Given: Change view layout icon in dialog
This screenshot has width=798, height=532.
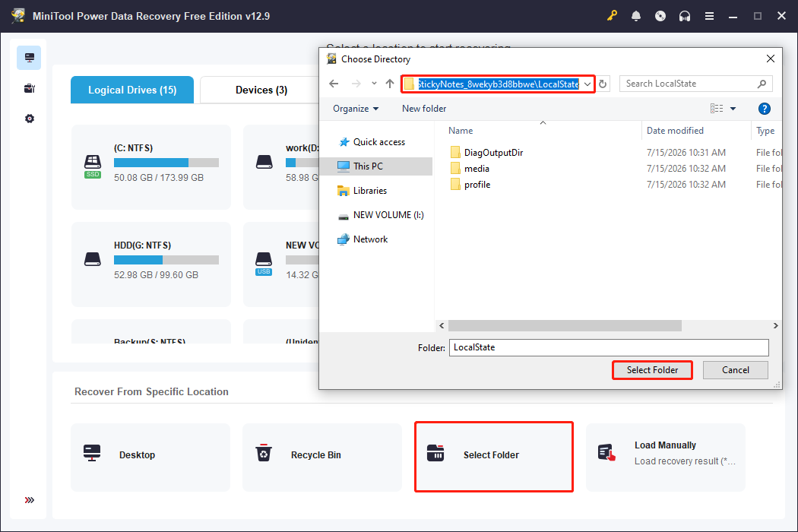Looking at the screenshot, I should pyautogui.click(x=717, y=109).
